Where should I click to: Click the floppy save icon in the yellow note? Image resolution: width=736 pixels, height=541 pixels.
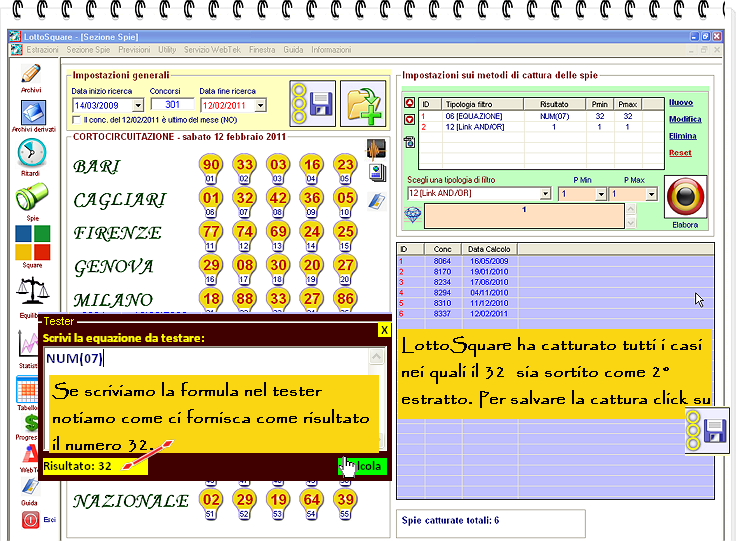[707, 430]
